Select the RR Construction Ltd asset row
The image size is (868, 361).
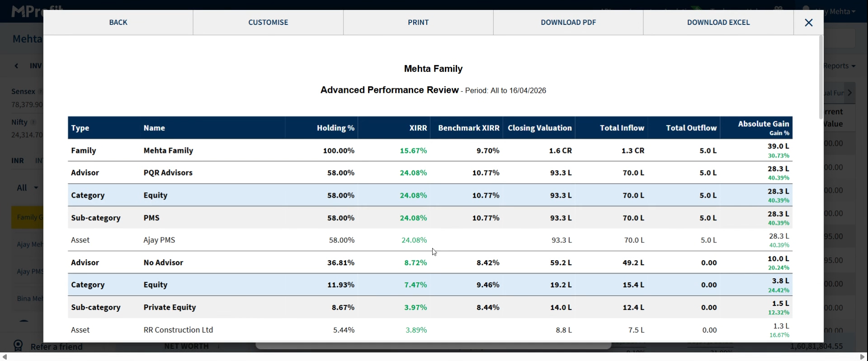tap(178, 330)
